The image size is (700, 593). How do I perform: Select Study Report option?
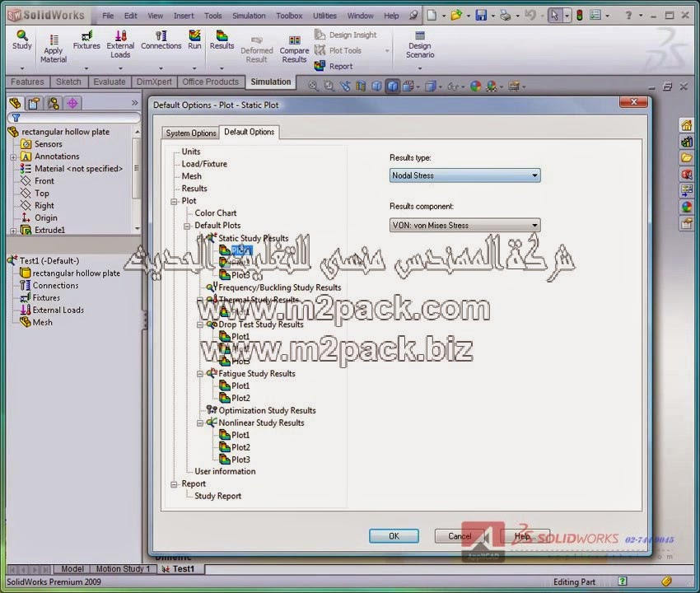pyautogui.click(x=218, y=496)
